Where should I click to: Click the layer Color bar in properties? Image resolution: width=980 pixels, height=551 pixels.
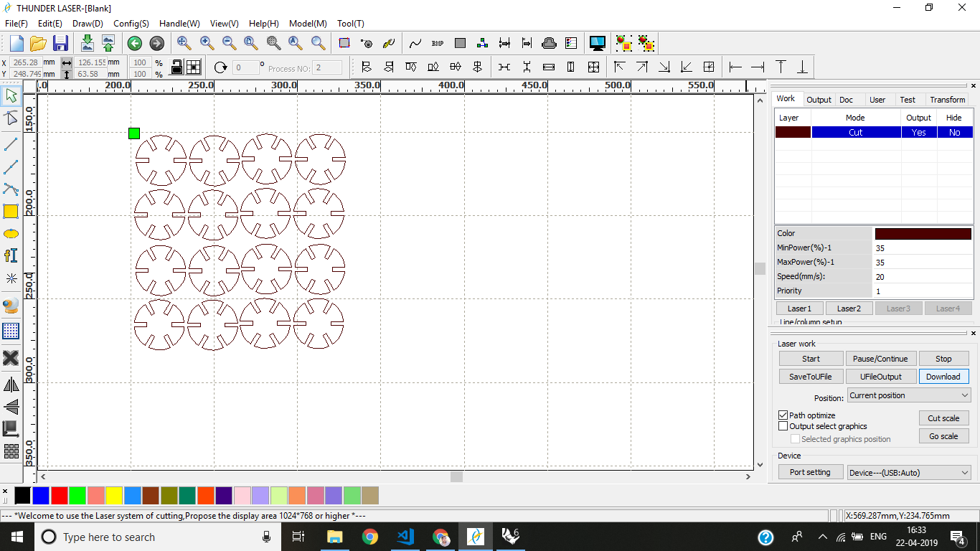coord(923,233)
